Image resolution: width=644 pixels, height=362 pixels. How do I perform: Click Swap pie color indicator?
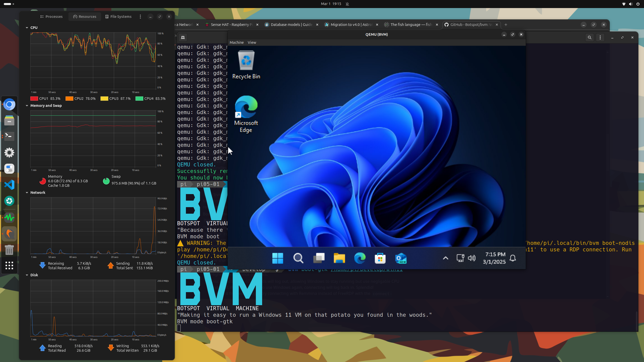(x=106, y=181)
